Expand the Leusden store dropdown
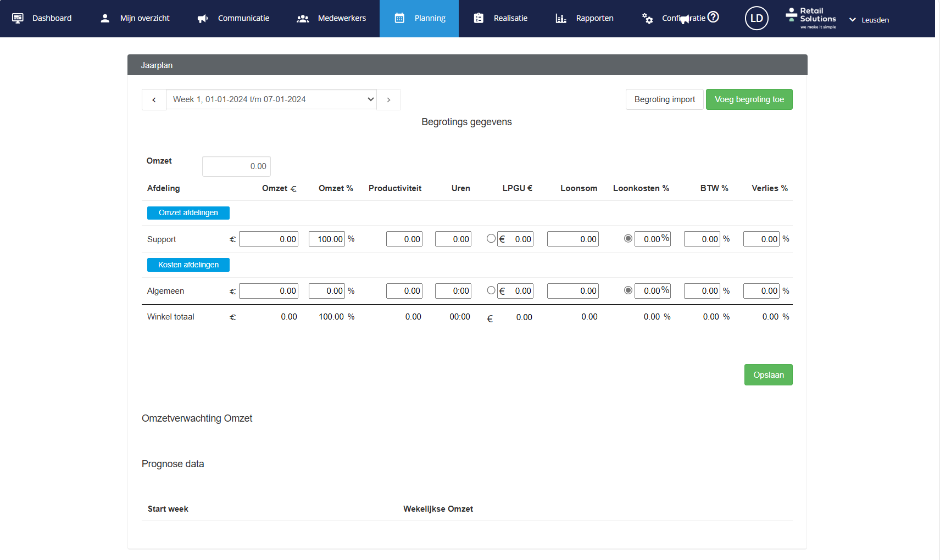 pyautogui.click(x=869, y=20)
